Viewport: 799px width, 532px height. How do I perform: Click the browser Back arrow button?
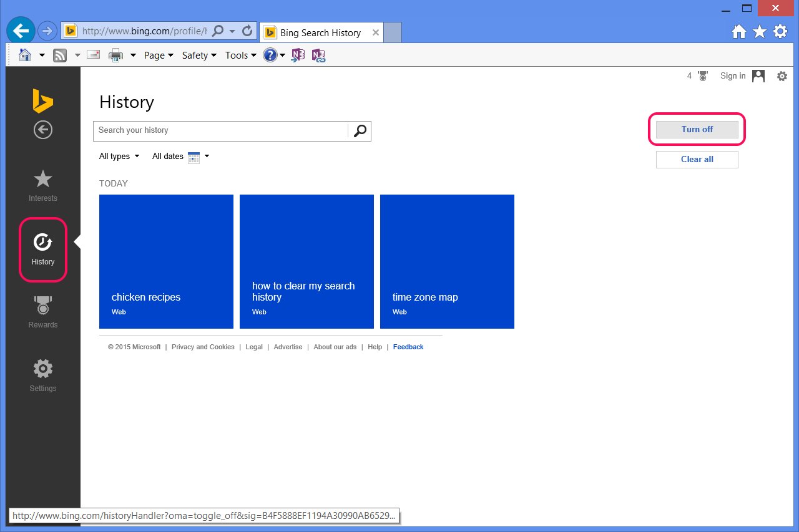click(x=21, y=30)
